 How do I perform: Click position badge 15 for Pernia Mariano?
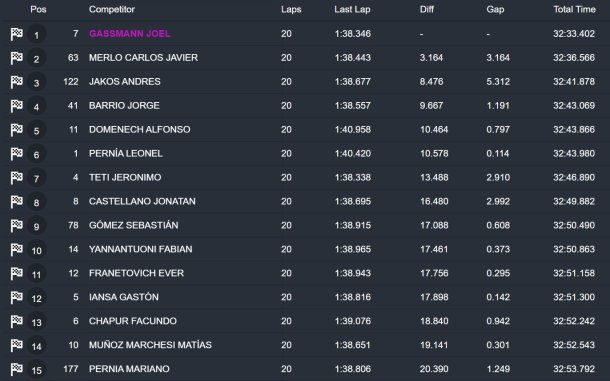click(37, 369)
